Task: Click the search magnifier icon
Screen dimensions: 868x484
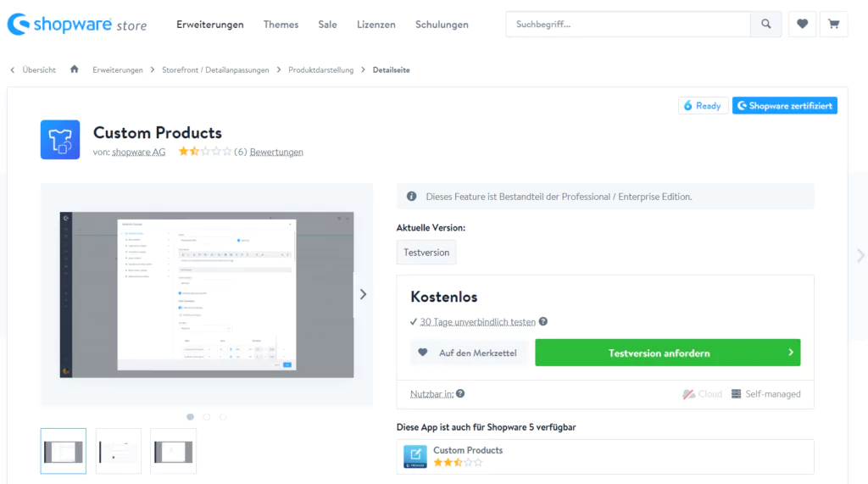Action: click(765, 24)
